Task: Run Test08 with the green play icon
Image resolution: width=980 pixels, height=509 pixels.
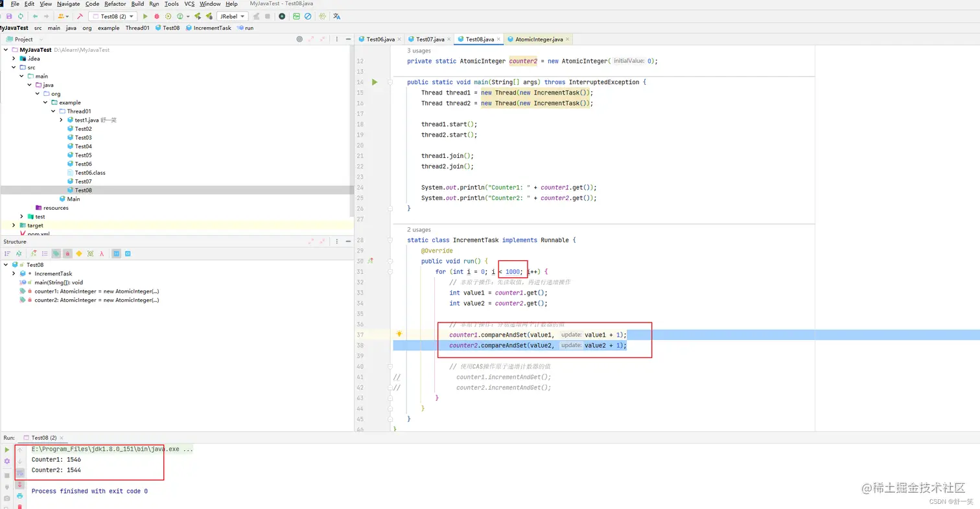Action: point(145,16)
